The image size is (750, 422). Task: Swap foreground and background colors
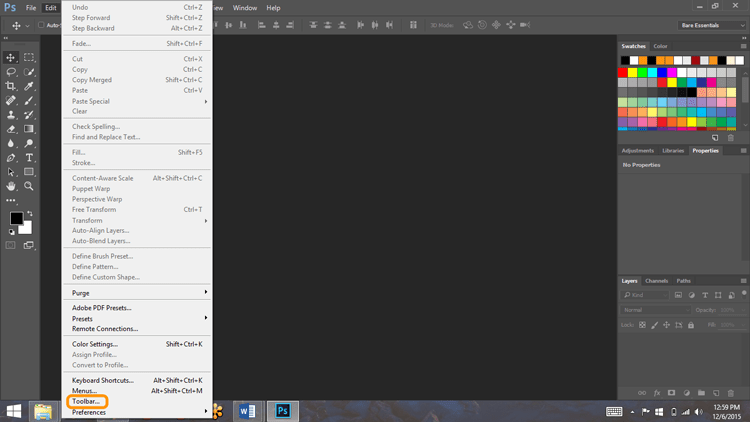pos(30,213)
